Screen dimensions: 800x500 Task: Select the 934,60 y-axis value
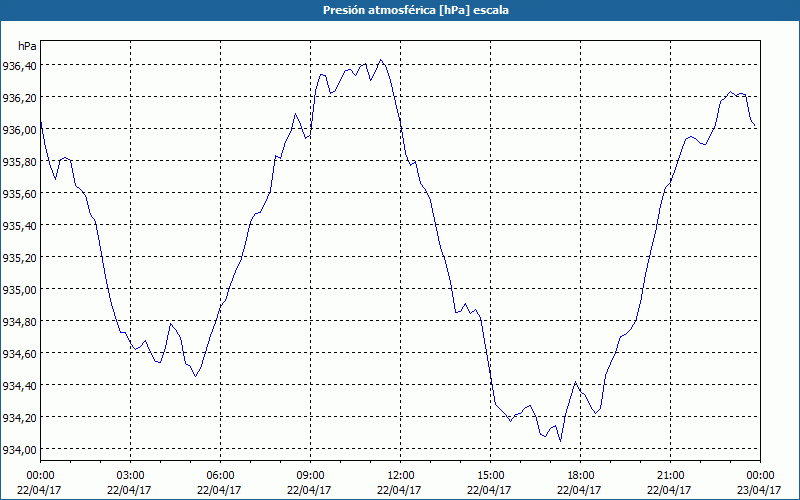(19, 353)
